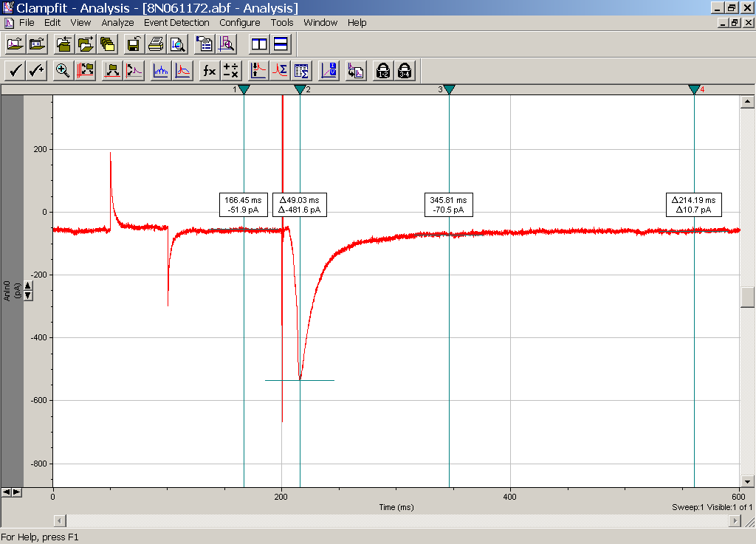Toggle lock for cursors 1-2
Screen dimensions: 756x544
click(x=383, y=71)
